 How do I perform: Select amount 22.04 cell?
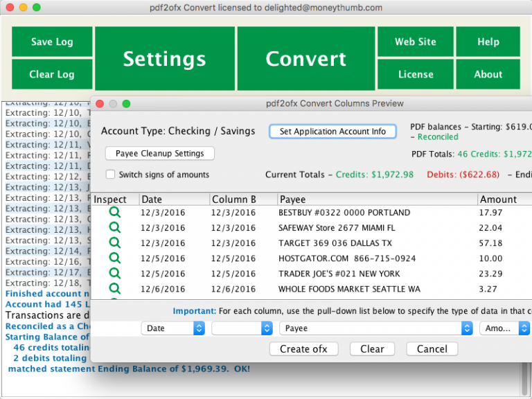[490, 228]
